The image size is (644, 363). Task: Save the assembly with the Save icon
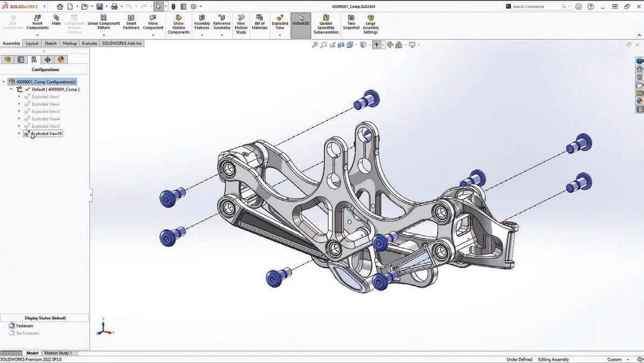[99, 6]
